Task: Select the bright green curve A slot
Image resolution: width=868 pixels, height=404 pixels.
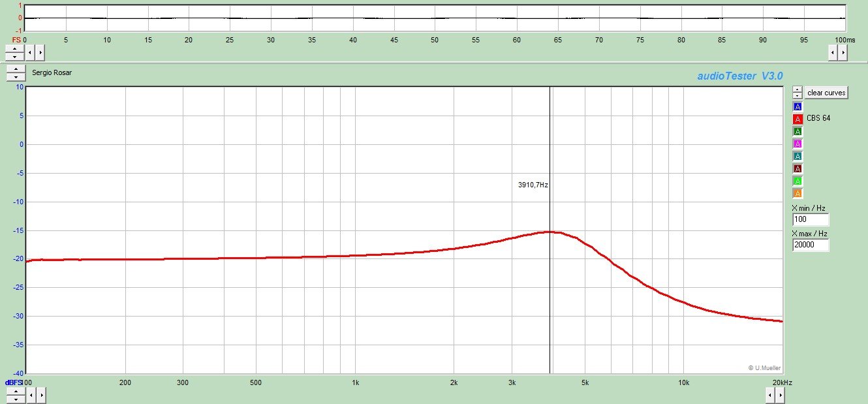Action: click(798, 181)
